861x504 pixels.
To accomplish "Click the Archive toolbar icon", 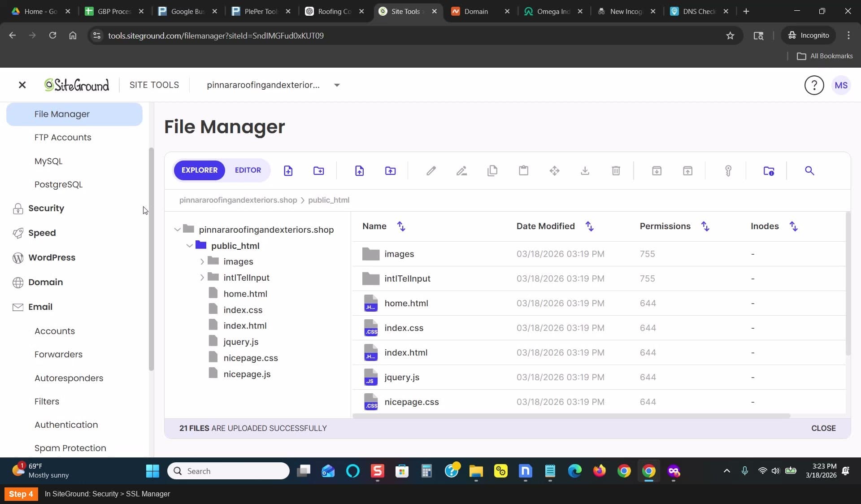I will [657, 170].
